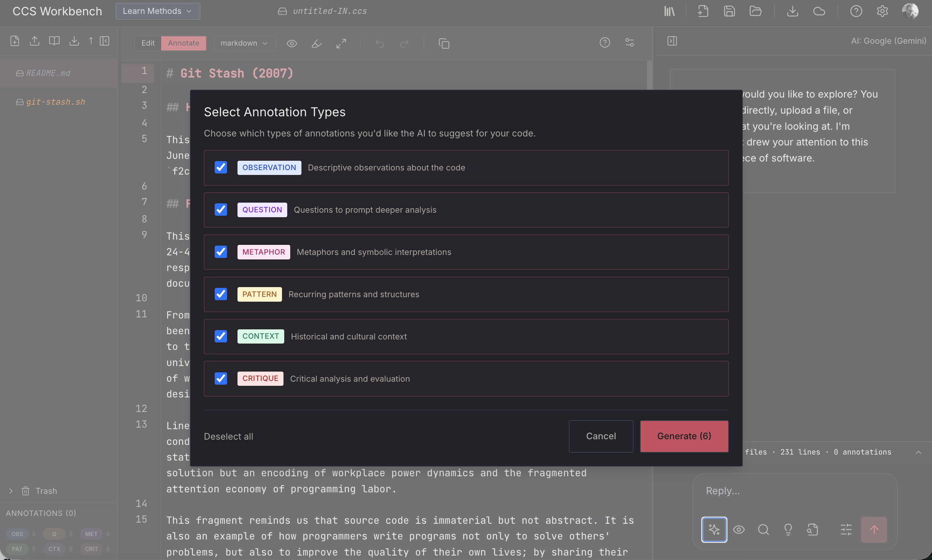Viewport: 932px width, 560px height.
Task: Expand the Trash folder chevron
Action: tap(11, 490)
